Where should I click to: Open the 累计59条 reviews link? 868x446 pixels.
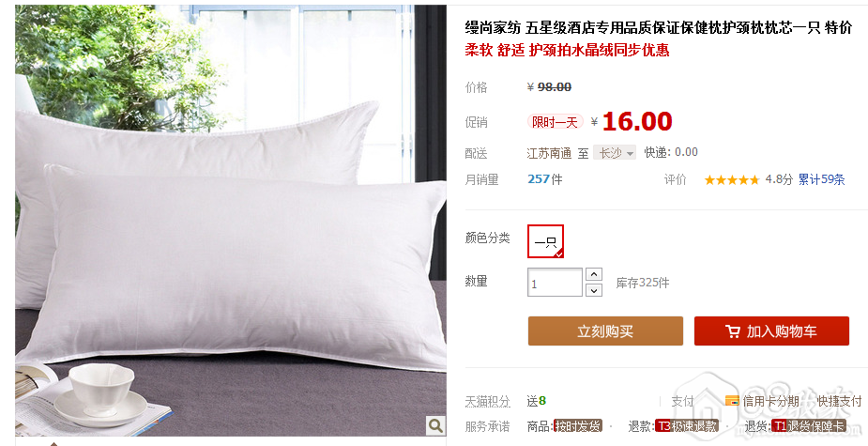pos(821,179)
